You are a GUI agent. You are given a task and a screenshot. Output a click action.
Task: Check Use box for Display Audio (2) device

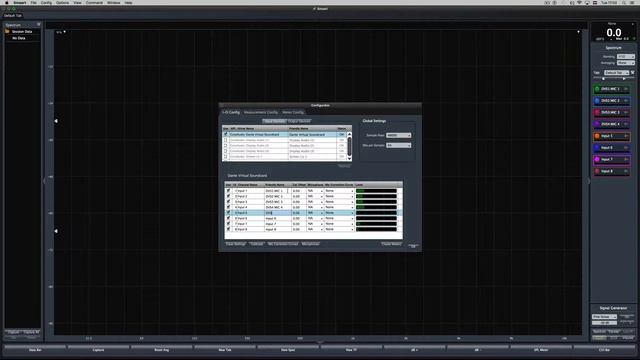pos(226,145)
